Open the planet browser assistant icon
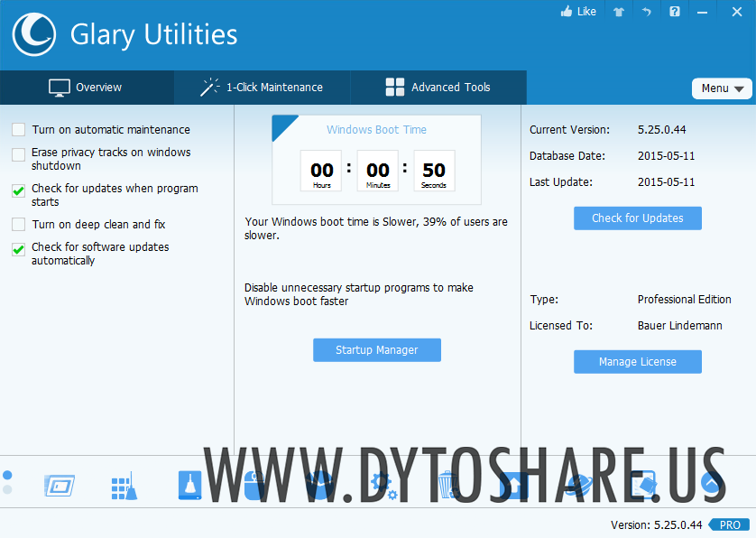This screenshot has height=538, width=756. coord(578,486)
